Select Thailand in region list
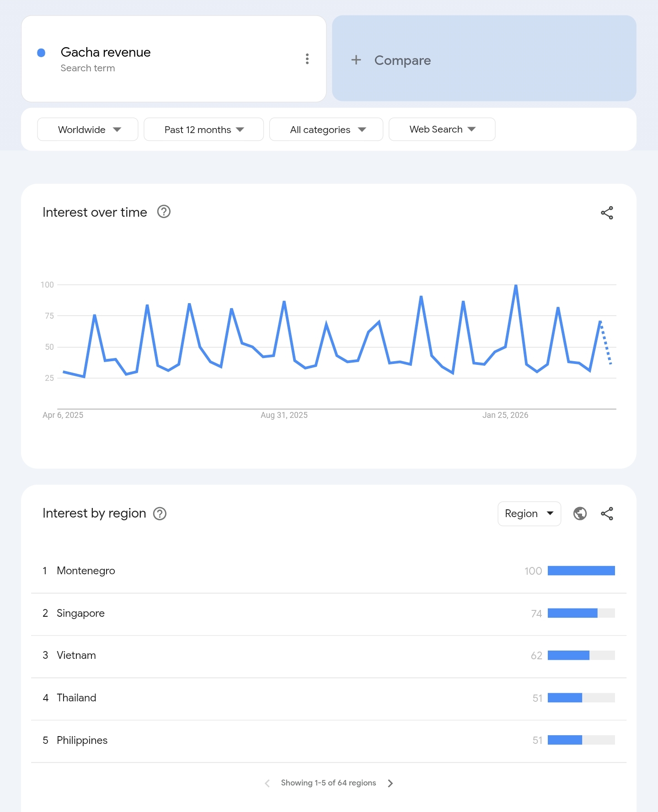This screenshot has height=812, width=658. (329, 698)
